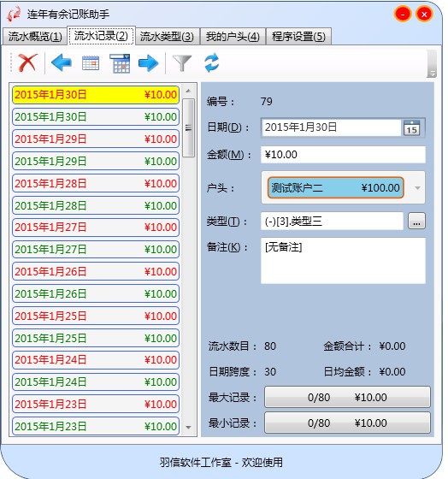This screenshot has height=479, width=448.
Task: Open the 户头 account dropdown arrow
Action: [417, 188]
